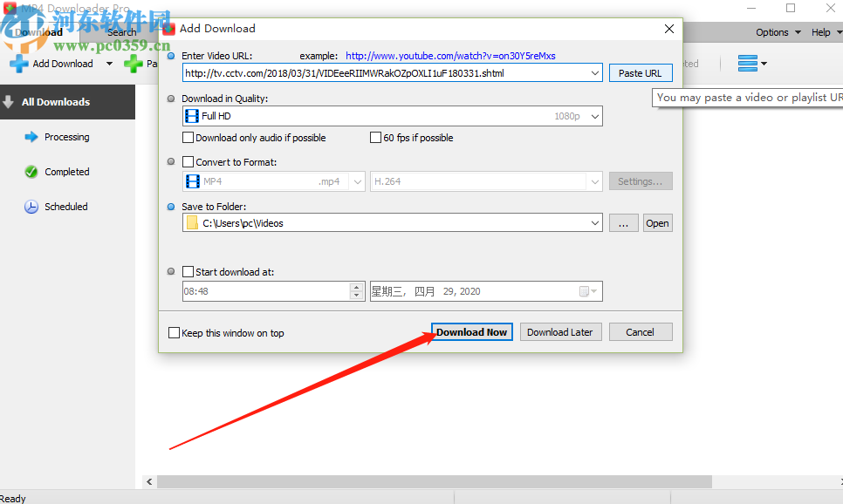The width and height of the screenshot is (843, 504).
Task: Increase the start time using the stepper
Action: (356, 287)
